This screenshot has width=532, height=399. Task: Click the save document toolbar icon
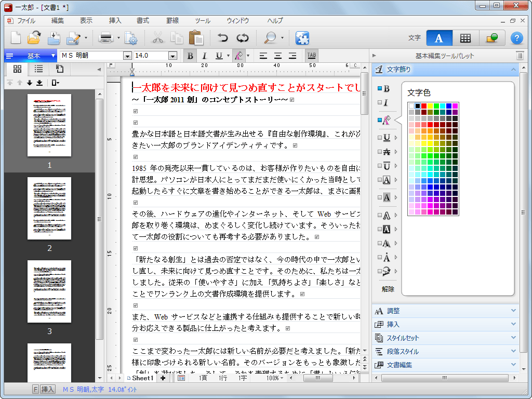coord(54,37)
